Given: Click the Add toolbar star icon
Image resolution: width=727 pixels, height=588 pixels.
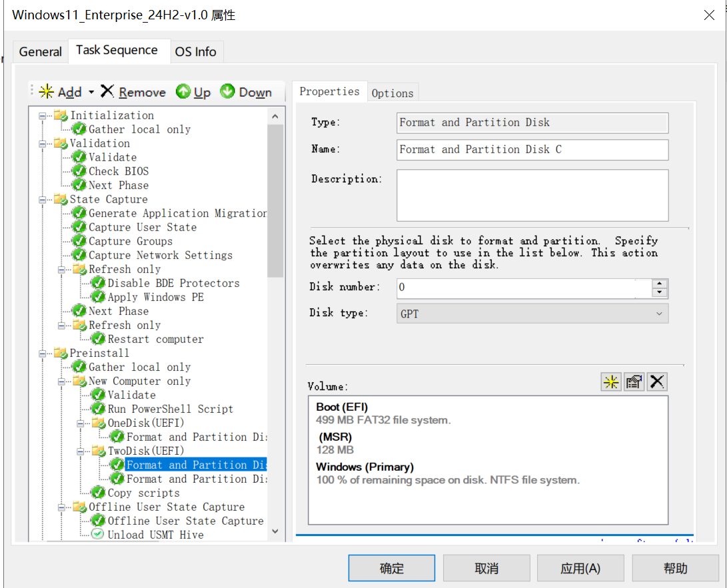Looking at the screenshot, I should [47, 92].
